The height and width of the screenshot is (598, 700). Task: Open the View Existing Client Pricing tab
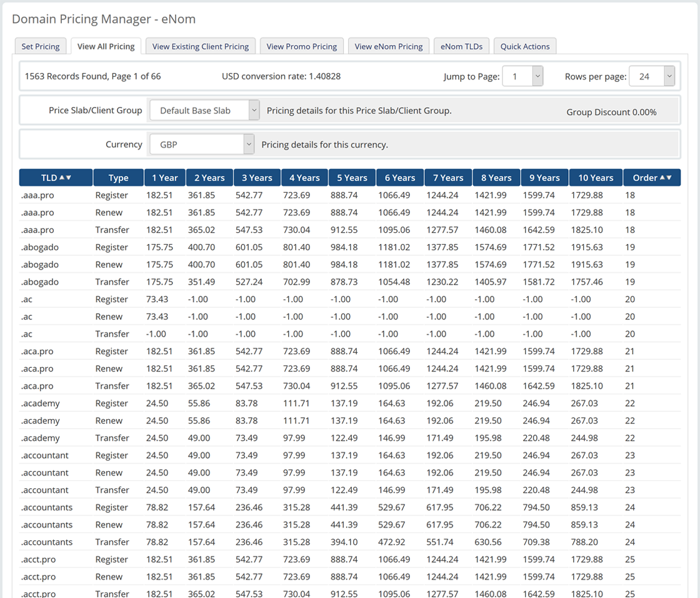(201, 46)
